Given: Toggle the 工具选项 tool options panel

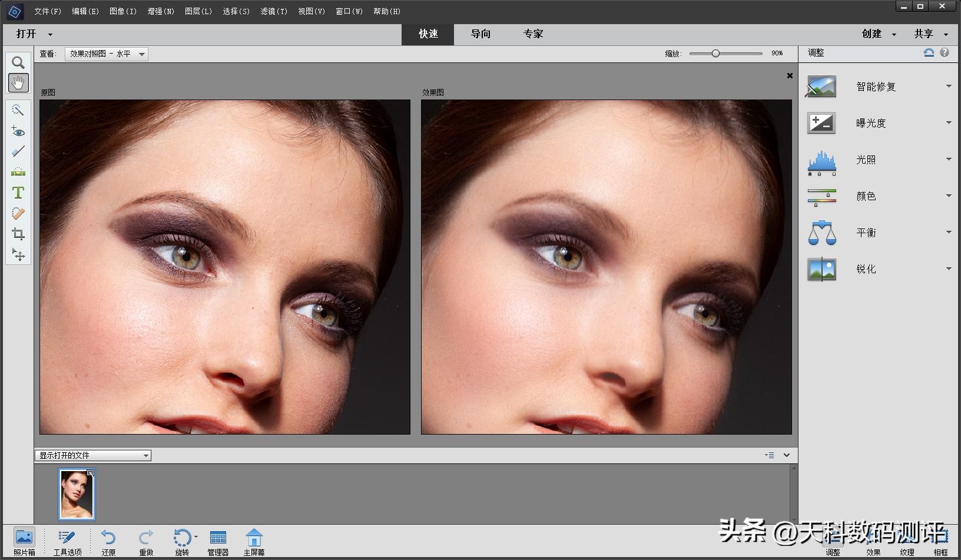Looking at the screenshot, I should pyautogui.click(x=67, y=541).
